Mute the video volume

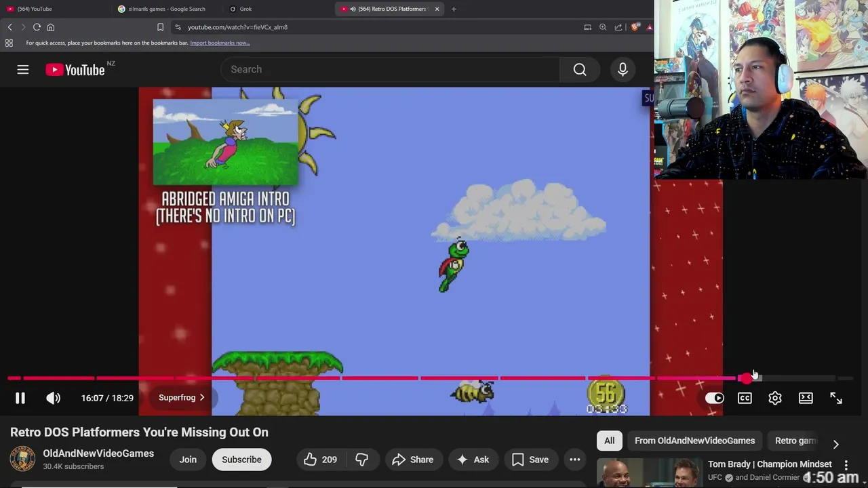(x=53, y=398)
